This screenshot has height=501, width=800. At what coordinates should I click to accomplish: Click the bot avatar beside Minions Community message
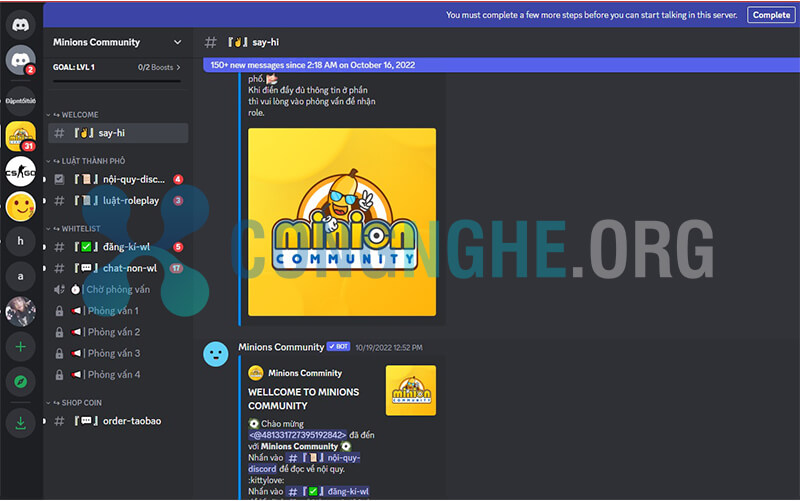click(x=216, y=354)
